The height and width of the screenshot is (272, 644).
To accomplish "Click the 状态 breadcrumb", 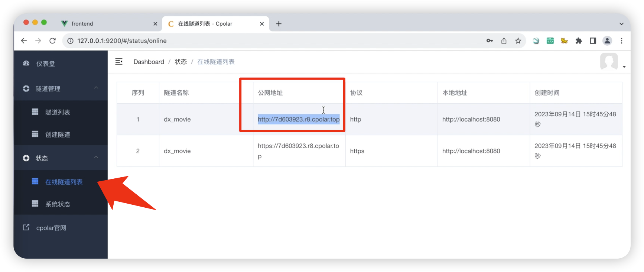I will point(180,62).
